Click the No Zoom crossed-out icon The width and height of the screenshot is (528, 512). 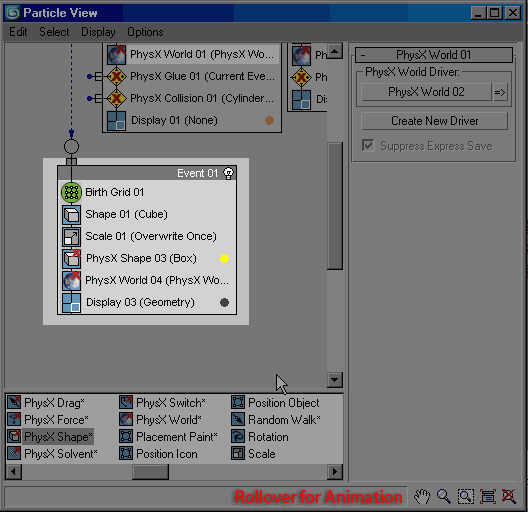509,497
